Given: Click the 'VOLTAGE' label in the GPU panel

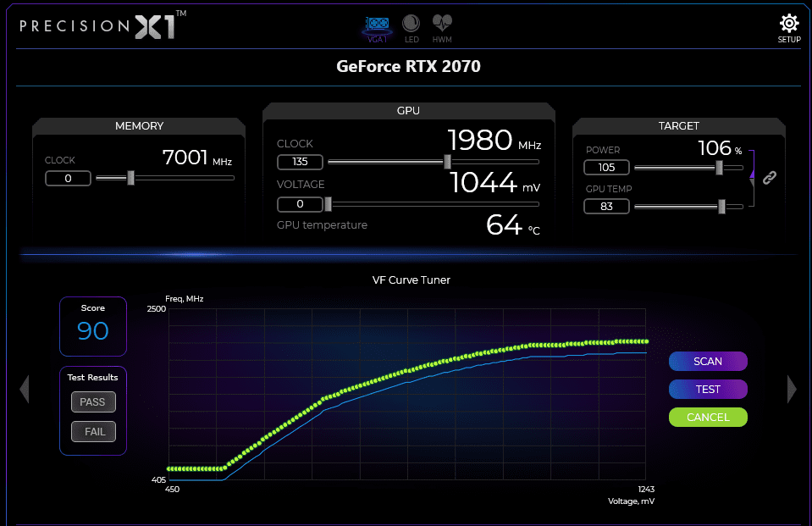Looking at the screenshot, I should 301,185.
